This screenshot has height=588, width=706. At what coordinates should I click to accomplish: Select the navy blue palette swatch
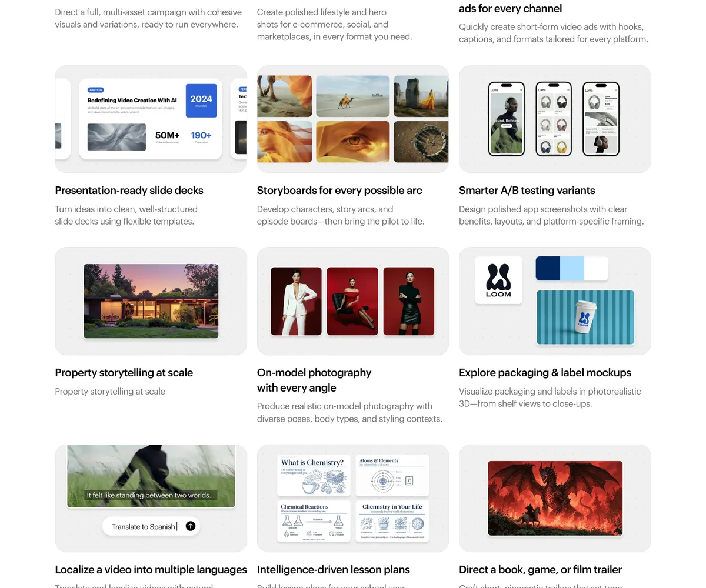point(548,268)
